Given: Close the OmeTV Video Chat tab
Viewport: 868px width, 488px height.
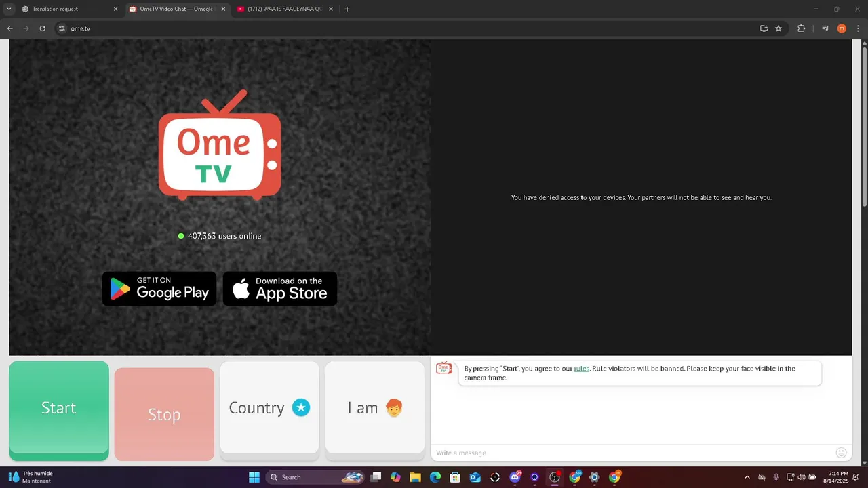Looking at the screenshot, I should (224, 9).
